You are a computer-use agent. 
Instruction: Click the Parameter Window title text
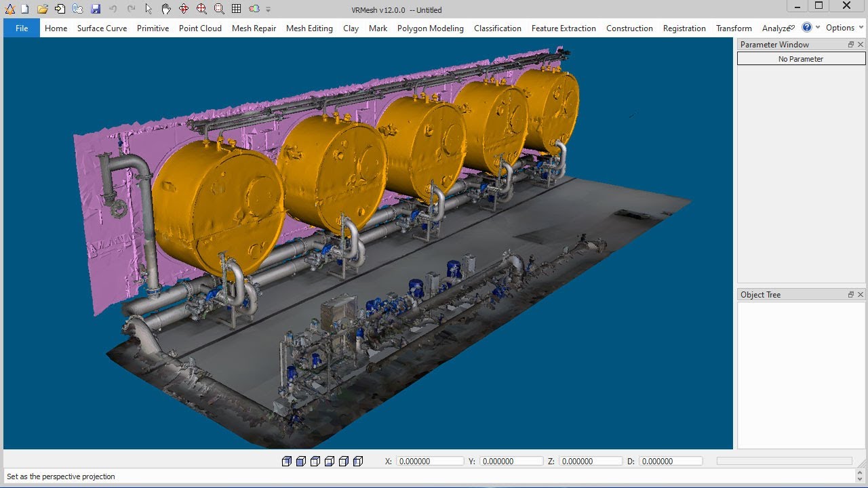(774, 45)
